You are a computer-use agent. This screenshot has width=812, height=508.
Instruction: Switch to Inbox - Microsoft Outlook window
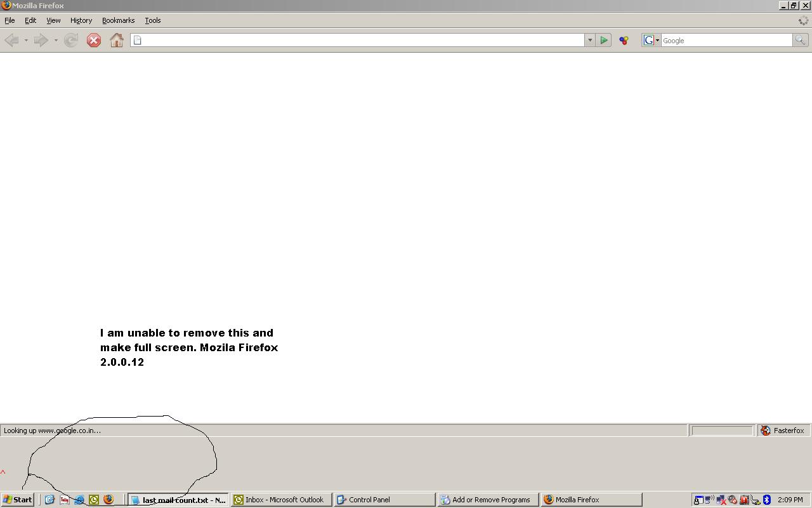281,500
